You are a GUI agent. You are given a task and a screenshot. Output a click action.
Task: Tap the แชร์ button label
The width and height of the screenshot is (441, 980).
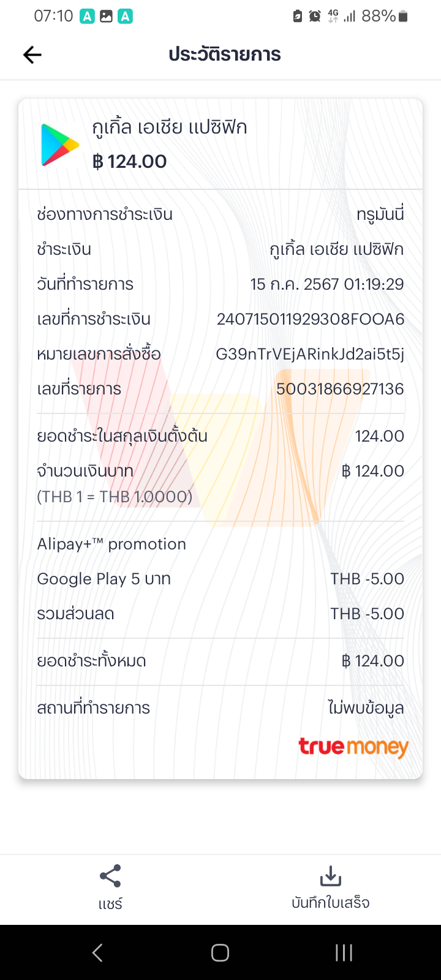tap(110, 904)
